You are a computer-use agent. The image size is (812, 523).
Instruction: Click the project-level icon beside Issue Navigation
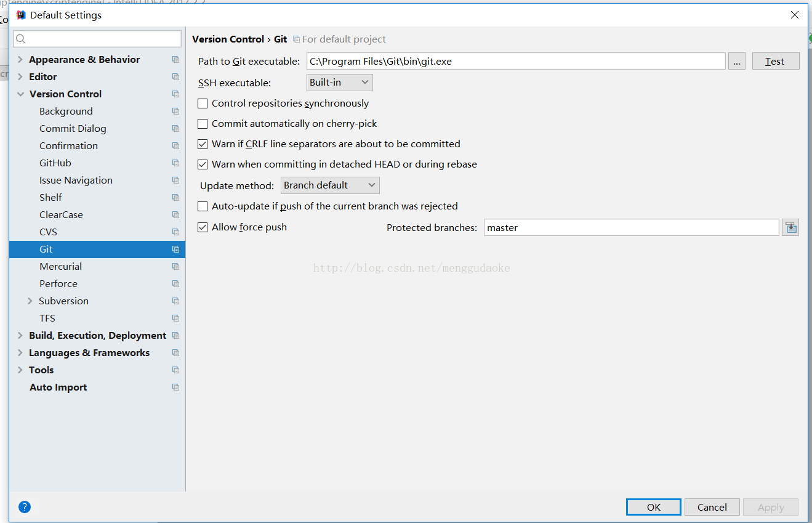coord(175,180)
